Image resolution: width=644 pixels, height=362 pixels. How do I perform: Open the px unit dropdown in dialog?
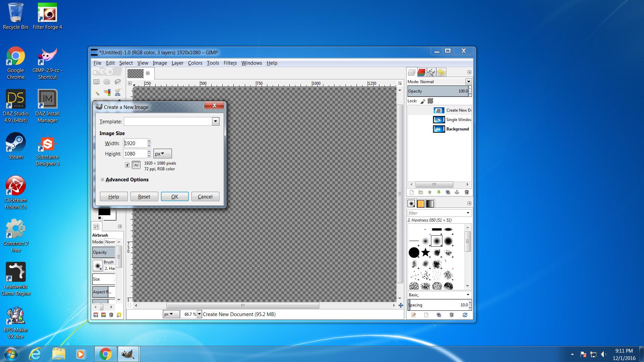(x=162, y=154)
